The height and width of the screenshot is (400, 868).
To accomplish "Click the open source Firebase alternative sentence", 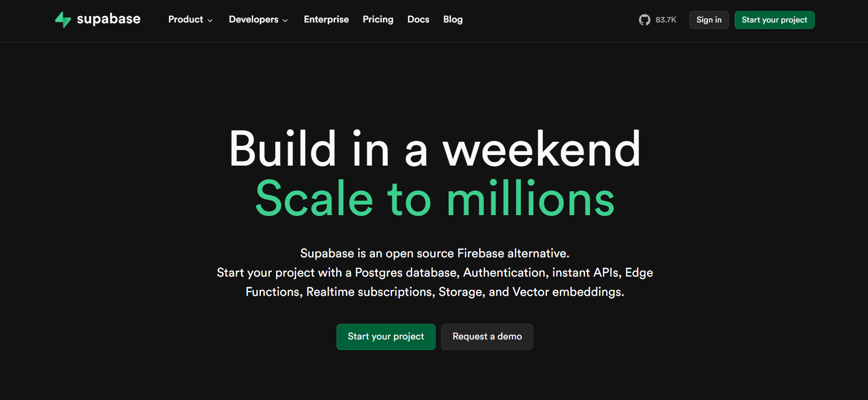I will pos(435,253).
